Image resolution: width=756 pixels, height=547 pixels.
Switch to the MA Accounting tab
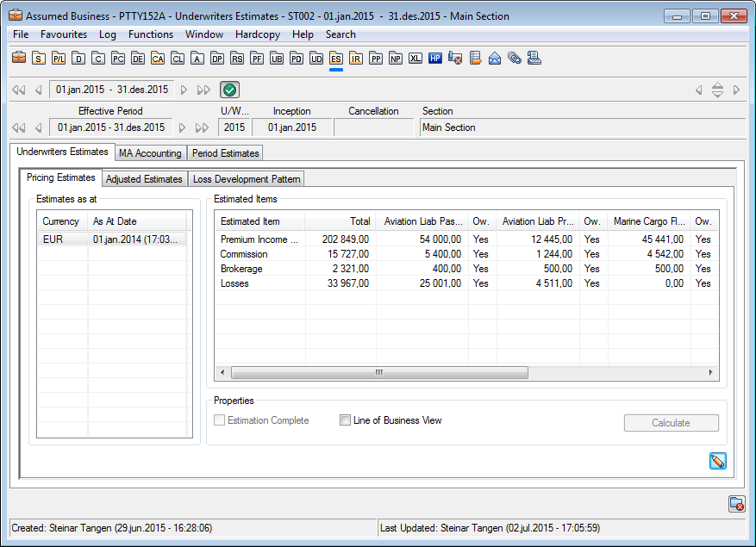(150, 152)
